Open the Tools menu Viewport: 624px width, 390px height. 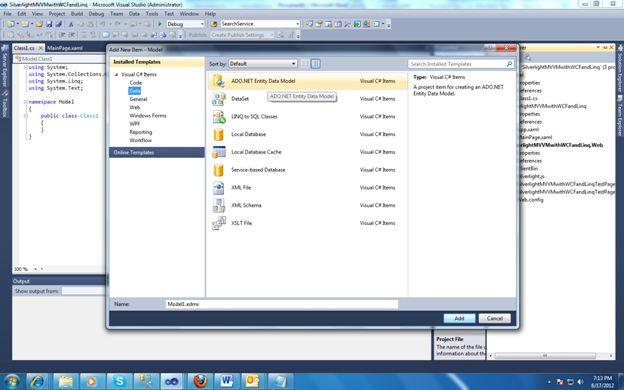[x=152, y=14]
